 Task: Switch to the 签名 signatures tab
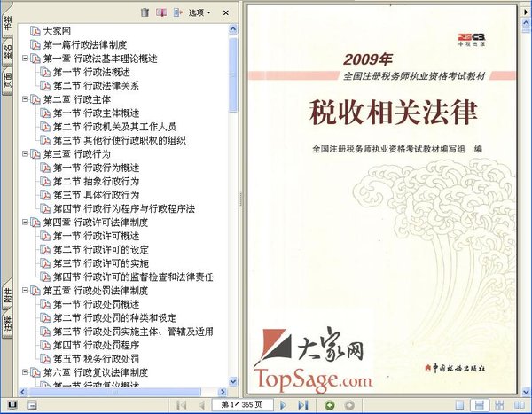click(x=7, y=52)
